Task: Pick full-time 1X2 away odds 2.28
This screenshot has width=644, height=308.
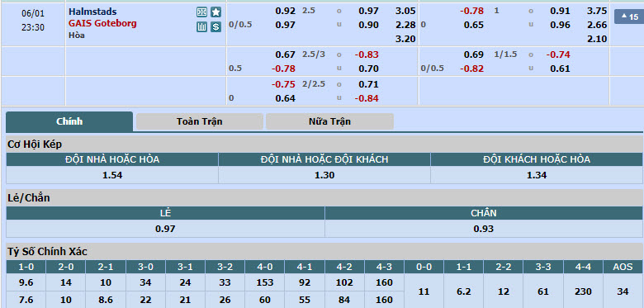Action: click(x=405, y=25)
